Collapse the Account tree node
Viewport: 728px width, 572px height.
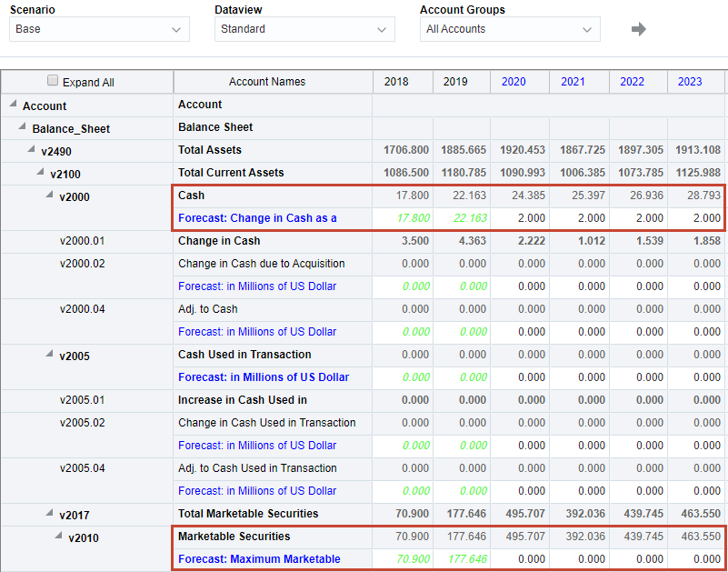pos(11,104)
